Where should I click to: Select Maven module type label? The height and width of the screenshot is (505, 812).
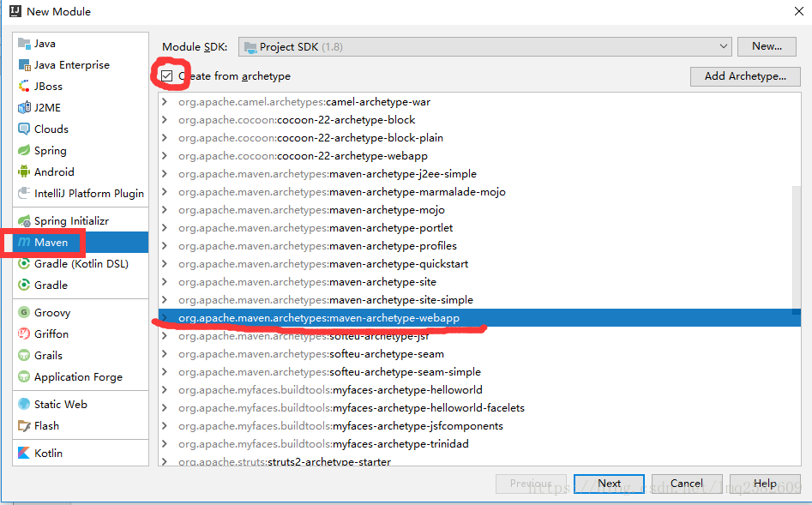(x=51, y=243)
